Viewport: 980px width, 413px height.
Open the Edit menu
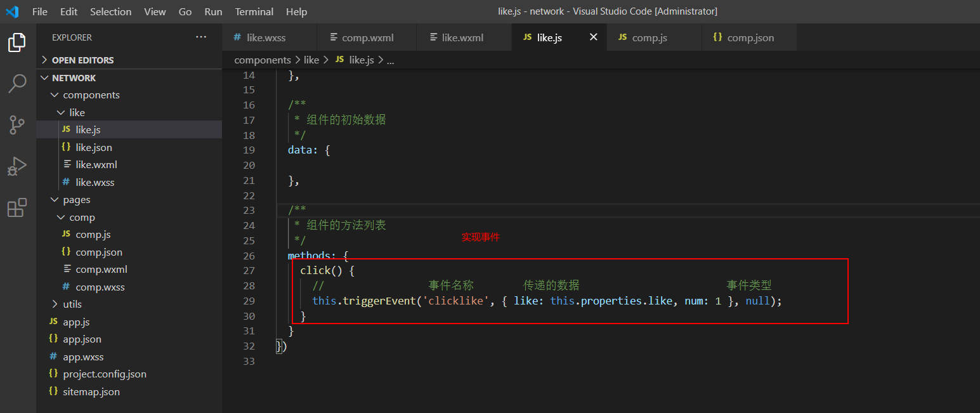coord(69,11)
